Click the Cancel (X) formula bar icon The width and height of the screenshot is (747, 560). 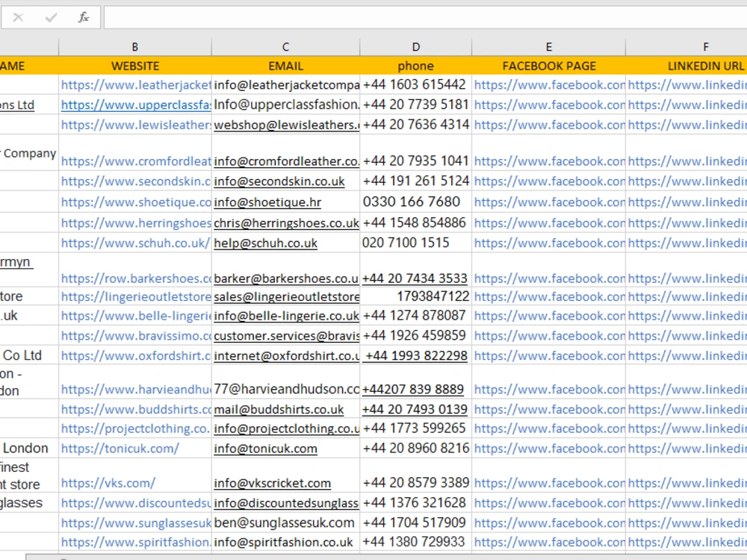(18, 18)
